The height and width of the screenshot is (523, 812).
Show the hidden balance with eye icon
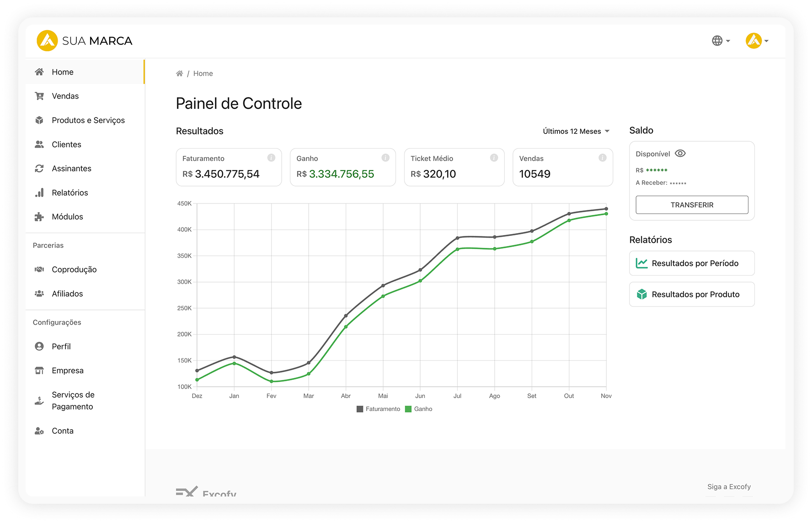coord(680,154)
